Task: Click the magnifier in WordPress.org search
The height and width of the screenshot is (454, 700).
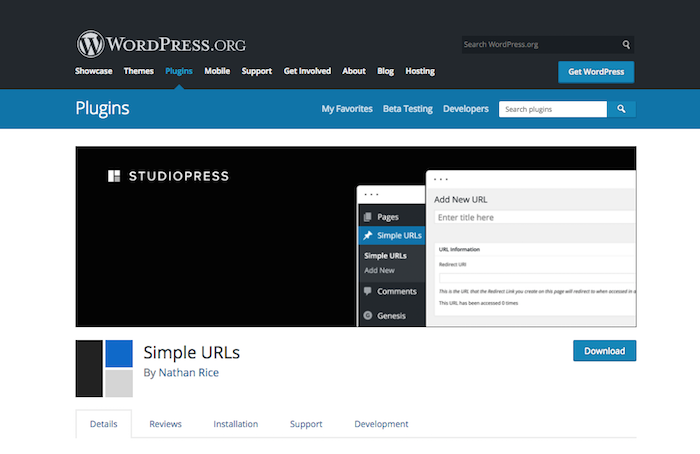Action: 626,44
